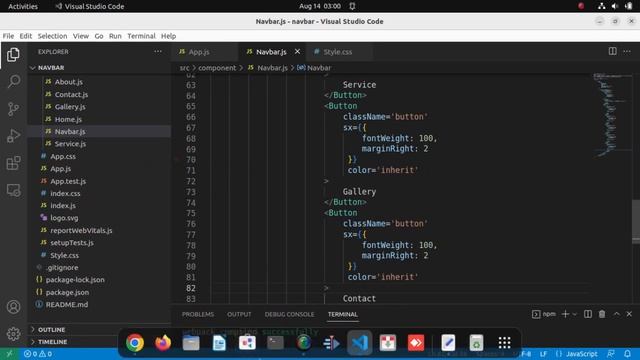Screen dimensions: 640x360
Task: Open notifications bell in status bar
Action: tap(627, 354)
